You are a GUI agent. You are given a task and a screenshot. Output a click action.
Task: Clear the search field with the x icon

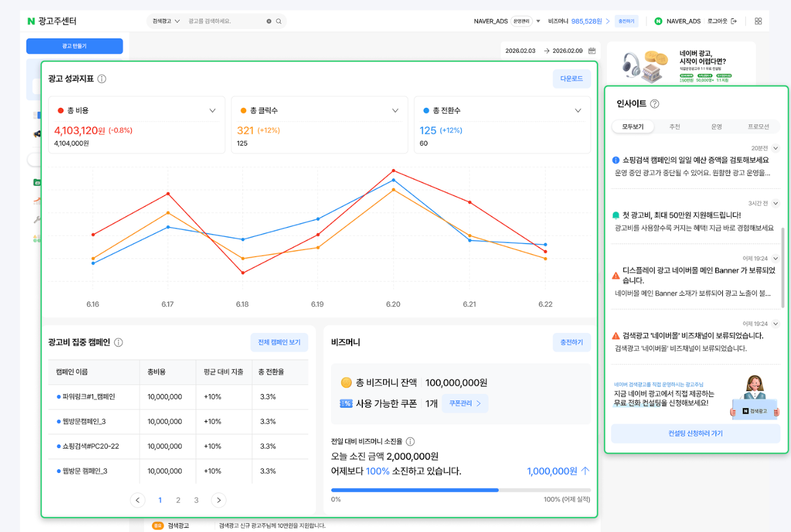click(269, 20)
